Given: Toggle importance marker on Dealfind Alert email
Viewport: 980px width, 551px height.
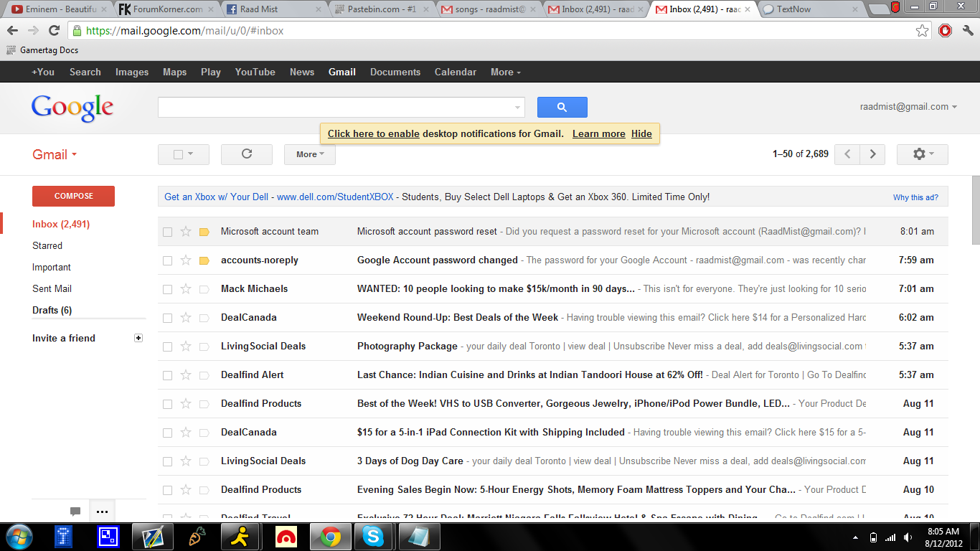Looking at the screenshot, I should pyautogui.click(x=204, y=375).
